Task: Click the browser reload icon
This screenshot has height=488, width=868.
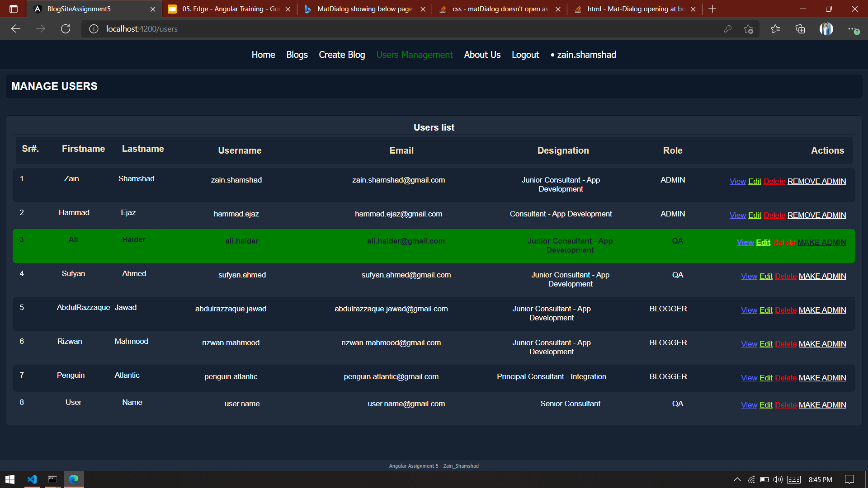Action: pyautogui.click(x=65, y=28)
